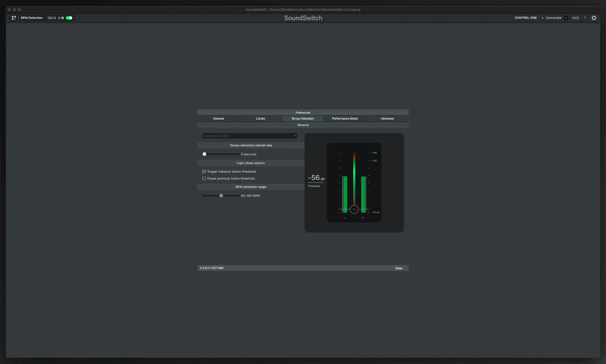Click the -56 dB threshold value
Screen dimensions: 606x364
316,178
